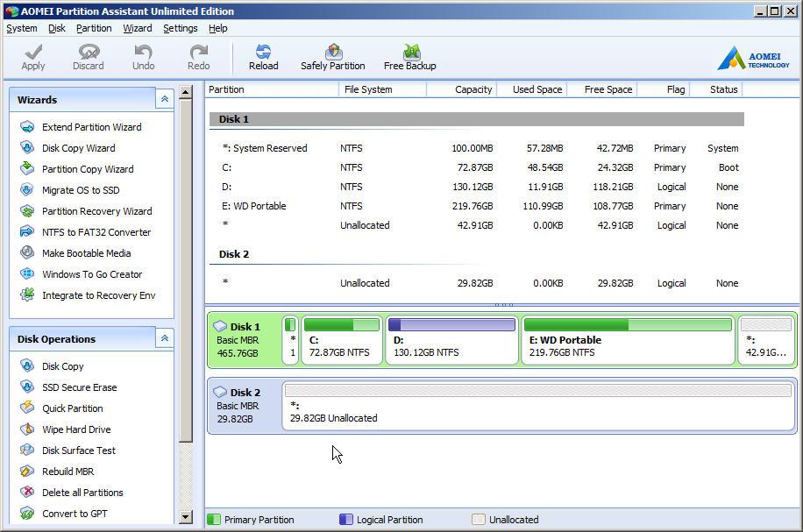Sort by the Free Space column header
The height and width of the screenshot is (532, 803).
(601, 89)
